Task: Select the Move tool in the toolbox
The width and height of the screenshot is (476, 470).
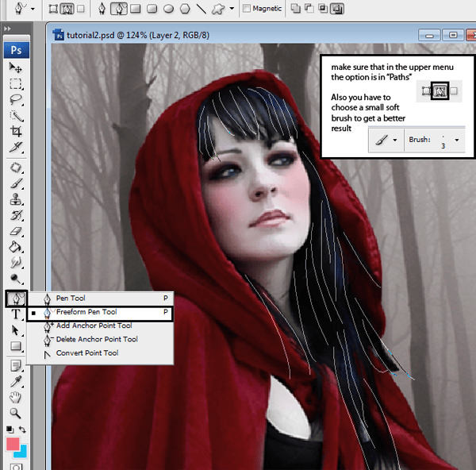Action: (x=15, y=68)
